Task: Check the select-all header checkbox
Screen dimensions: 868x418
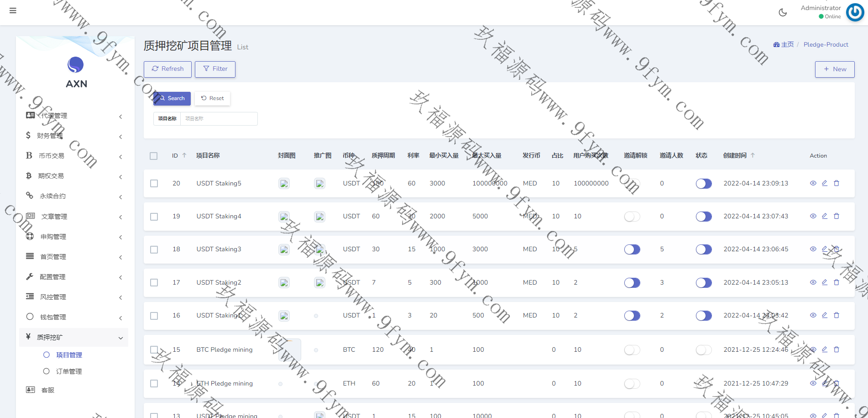Action: pyautogui.click(x=154, y=156)
